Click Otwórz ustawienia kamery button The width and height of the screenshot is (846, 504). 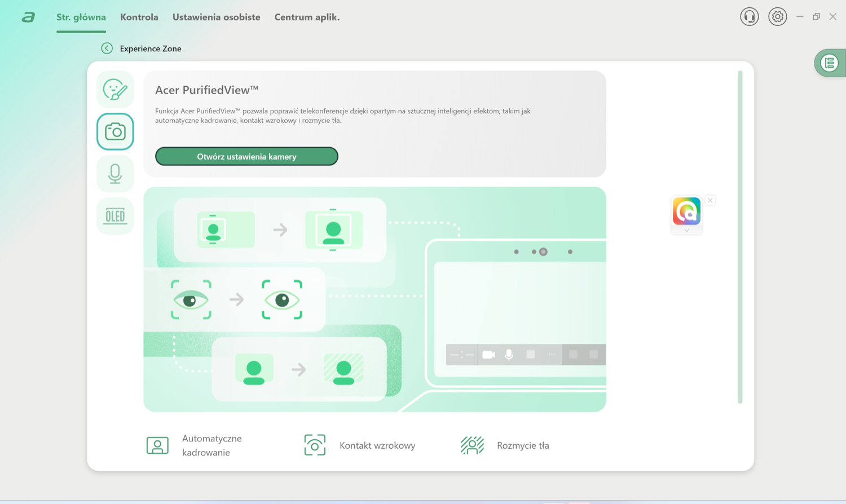(x=246, y=156)
